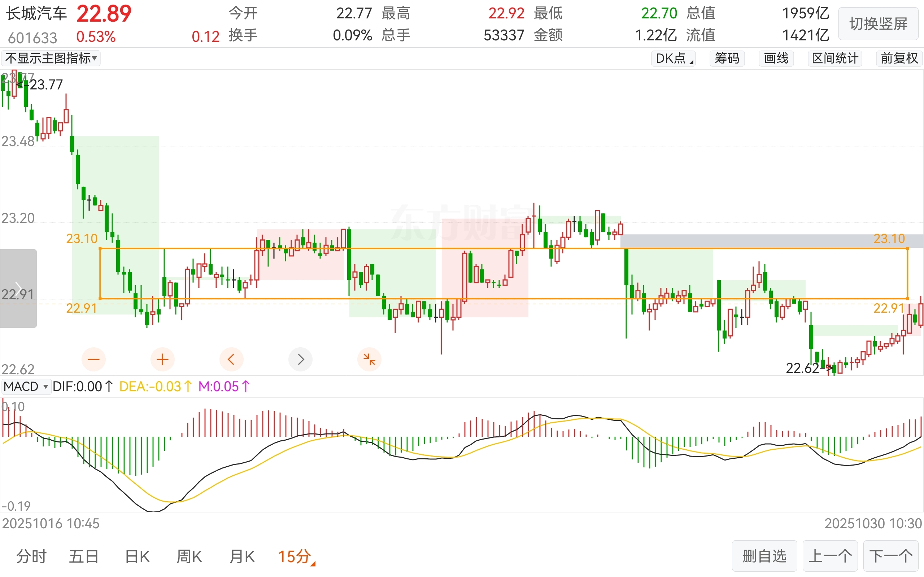Click 删自选 remove from watchlist
The image size is (924, 577).
764,556
